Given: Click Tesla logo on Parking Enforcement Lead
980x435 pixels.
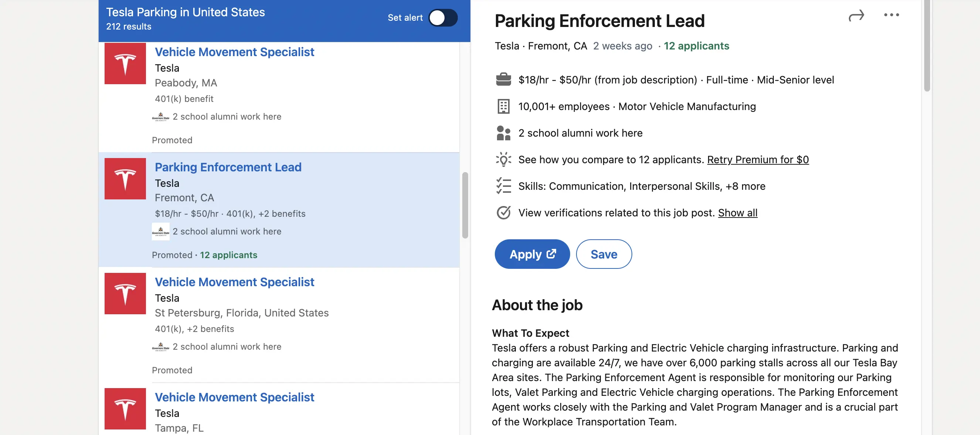Looking at the screenshot, I should [125, 179].
